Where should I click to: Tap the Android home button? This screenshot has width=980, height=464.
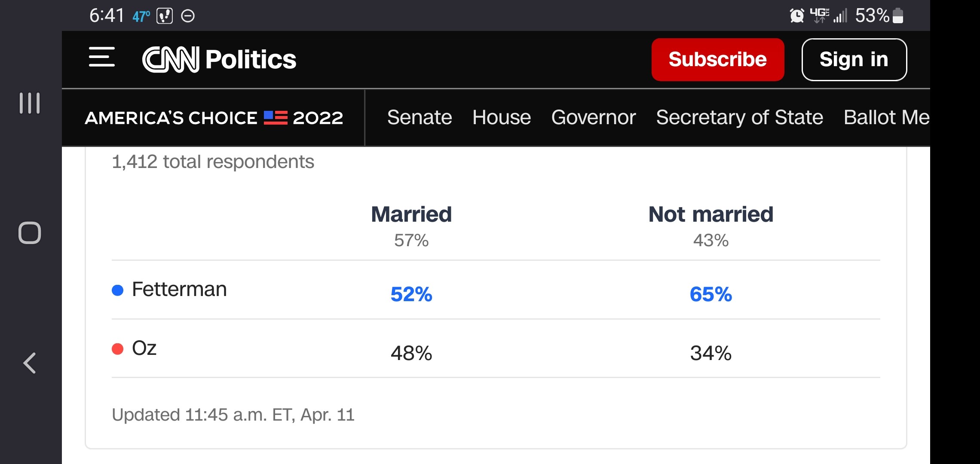pos(30,233)
